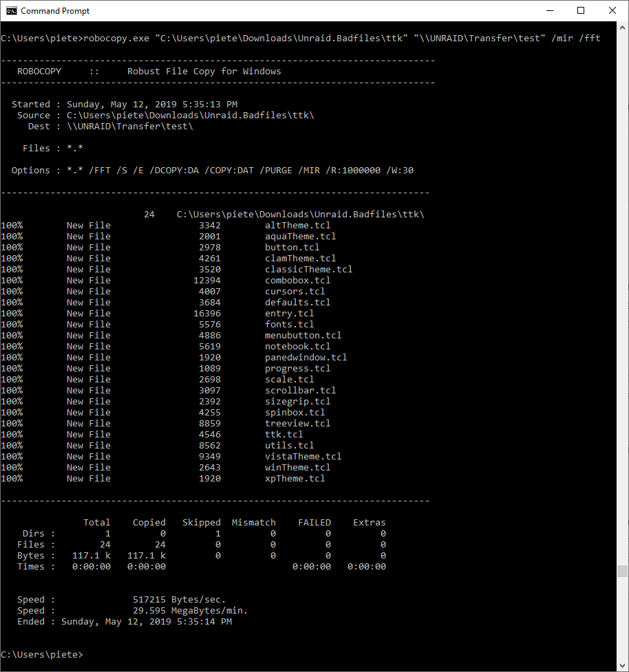Screen dimensions: 629x672
Task: Click the classicTheme.tcl file name
Action: coord(309,270)
